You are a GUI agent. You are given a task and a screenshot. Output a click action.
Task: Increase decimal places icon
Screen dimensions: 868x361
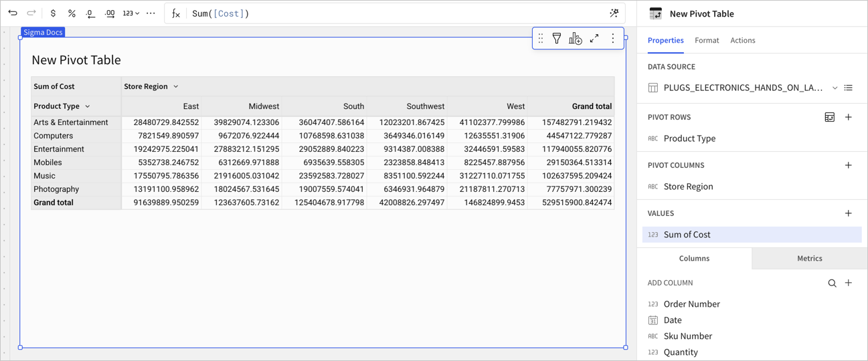point(110,13)
